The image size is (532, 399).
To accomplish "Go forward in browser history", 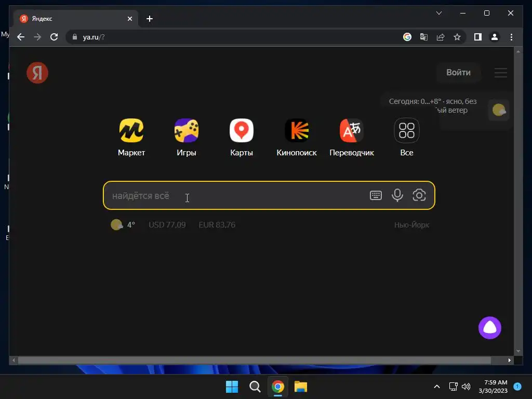I will [37, 37].
